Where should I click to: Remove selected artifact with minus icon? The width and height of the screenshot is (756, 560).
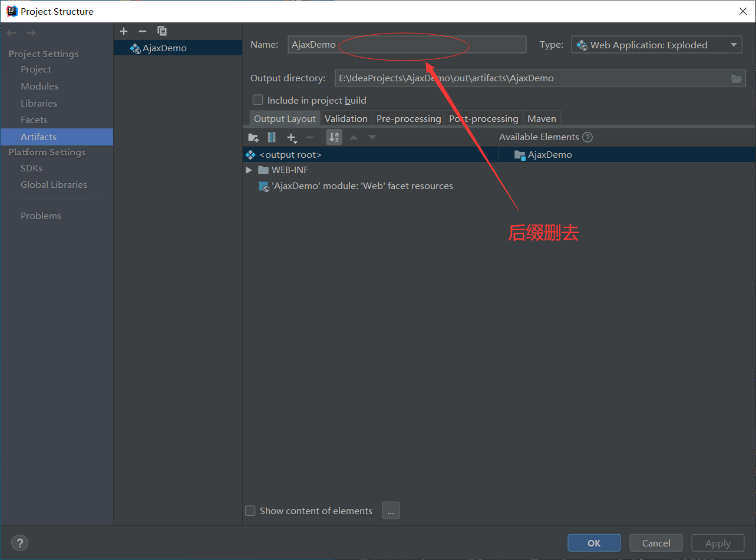click(143, 31)
